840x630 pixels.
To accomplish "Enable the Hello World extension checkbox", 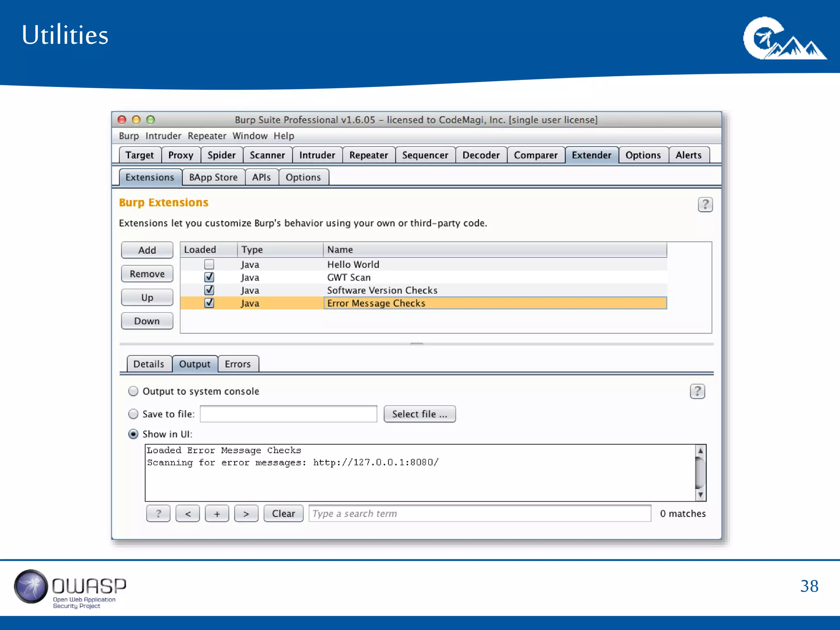I will point(209,265).
